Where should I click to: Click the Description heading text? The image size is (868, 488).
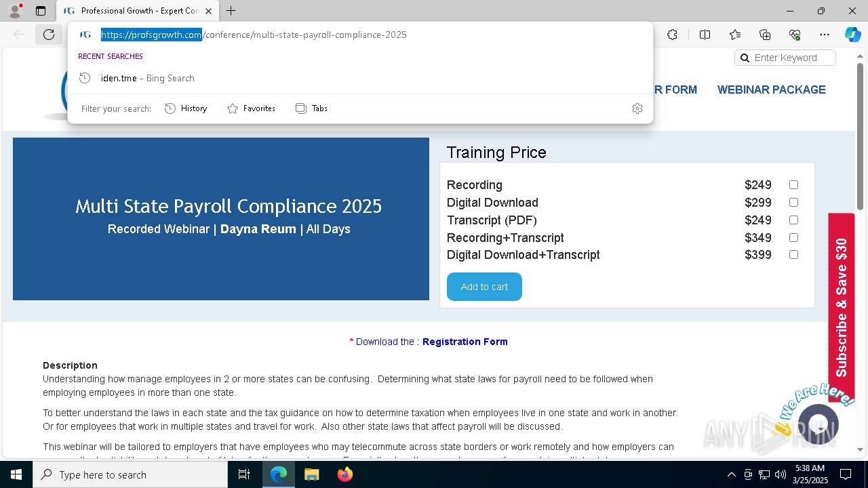click(70, 365)
